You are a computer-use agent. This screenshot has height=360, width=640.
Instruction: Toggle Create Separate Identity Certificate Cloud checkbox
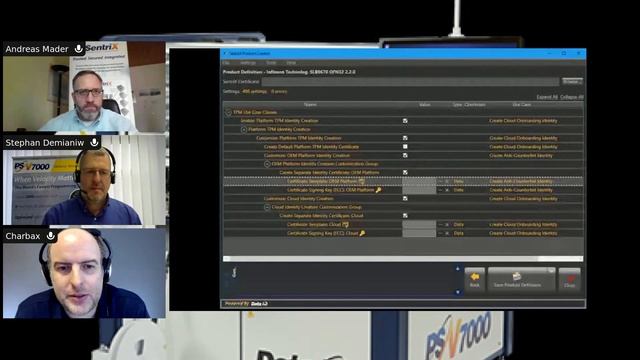click(405, 216)
